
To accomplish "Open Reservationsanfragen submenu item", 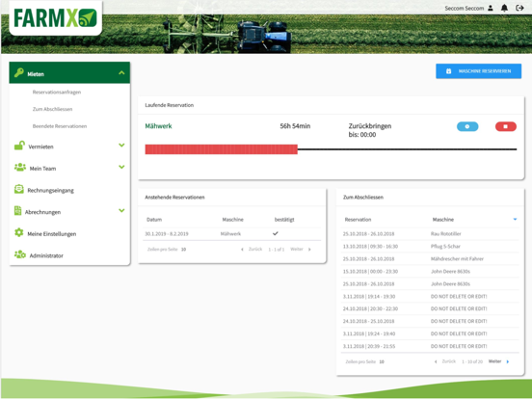I will pyautogui.click(x=57, y=92).
